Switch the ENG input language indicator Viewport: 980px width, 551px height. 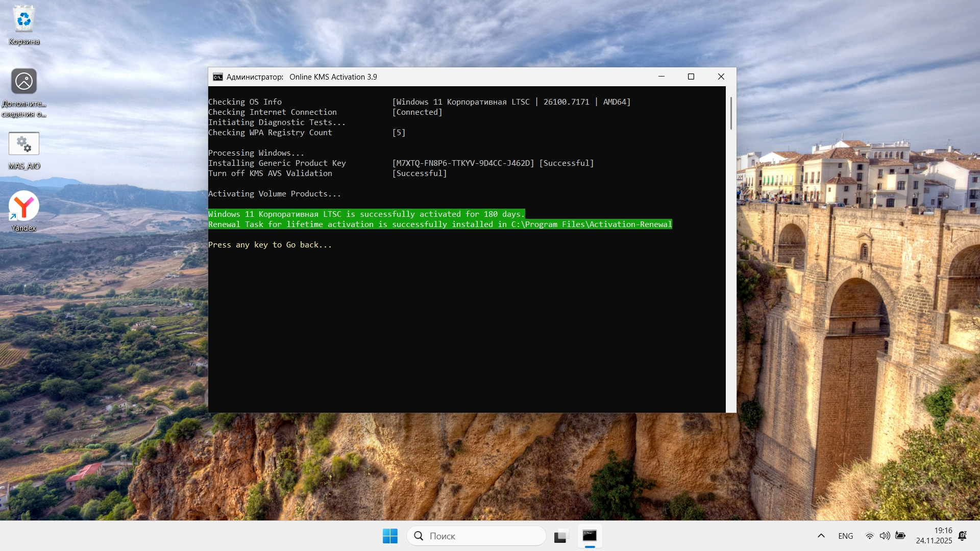(x=845, y=536)
